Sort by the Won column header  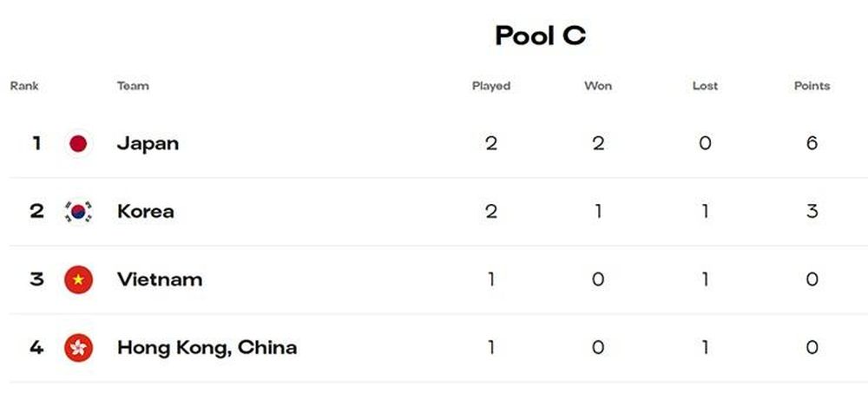[x=598, y=86]
